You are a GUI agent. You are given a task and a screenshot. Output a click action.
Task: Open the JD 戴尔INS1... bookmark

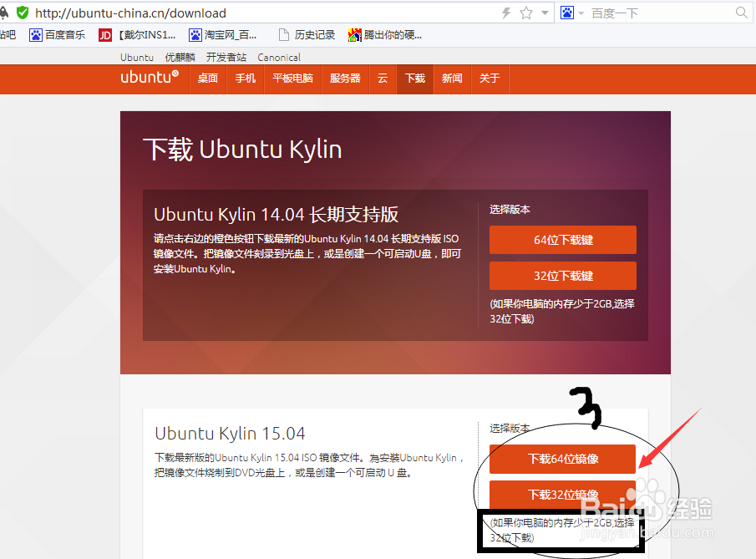tap(137, 35)
